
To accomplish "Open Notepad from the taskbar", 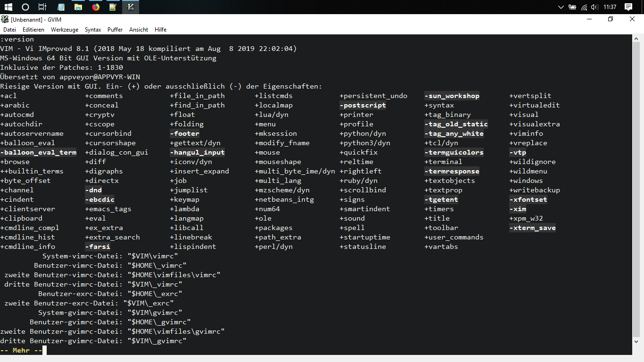I will (60, 7).
